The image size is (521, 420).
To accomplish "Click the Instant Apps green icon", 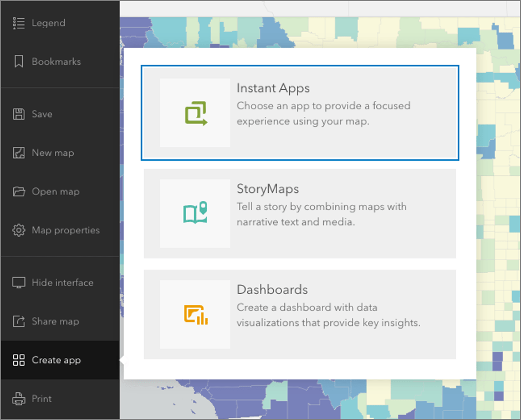I will [195, 112].
